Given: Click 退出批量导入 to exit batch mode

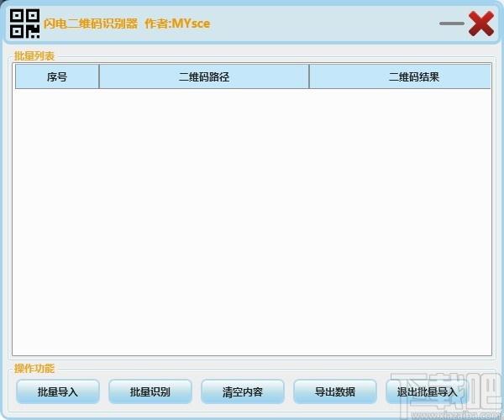Looking at the screenshot, I should coord(428,391).
